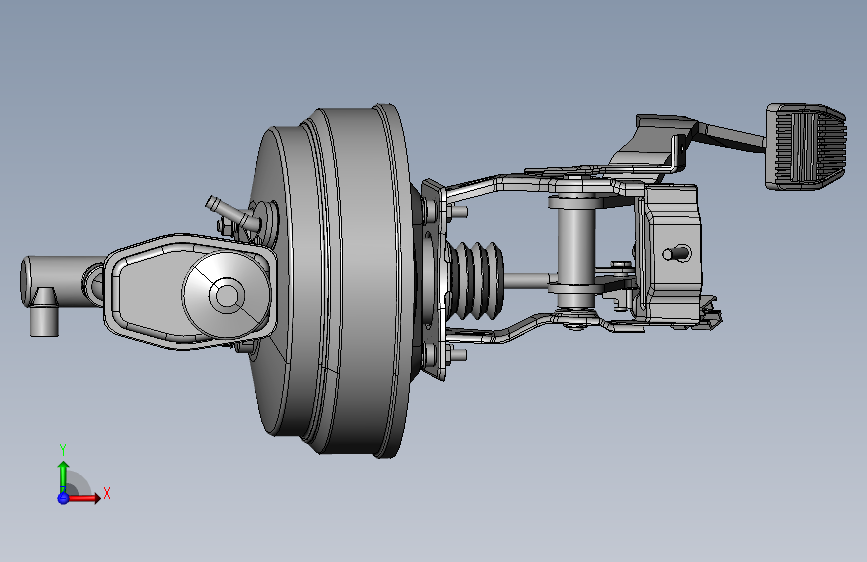This screenshot has height=562, width=867.
Task: Click the green Y axis arrow of the triad
Action: (63, 475)
